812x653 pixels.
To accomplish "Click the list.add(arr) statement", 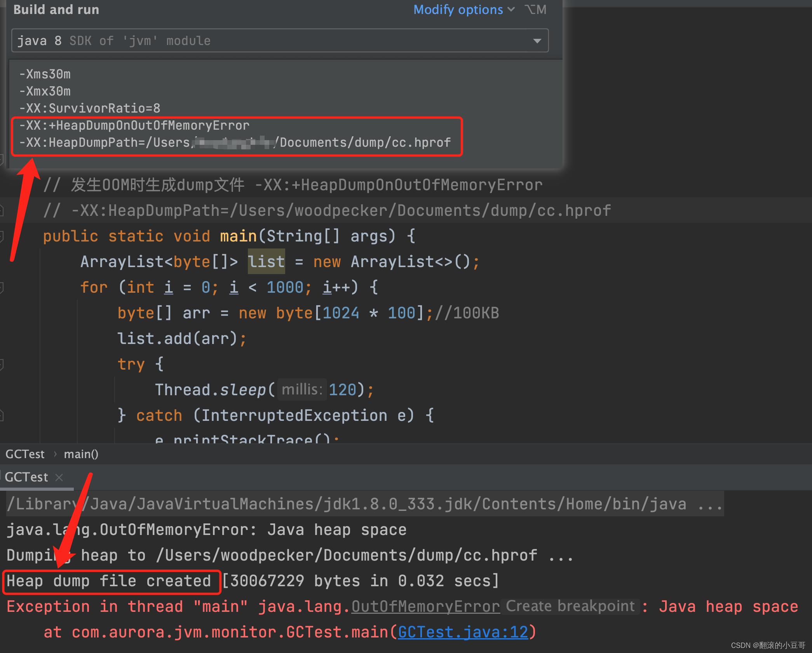I will (182, 338).
